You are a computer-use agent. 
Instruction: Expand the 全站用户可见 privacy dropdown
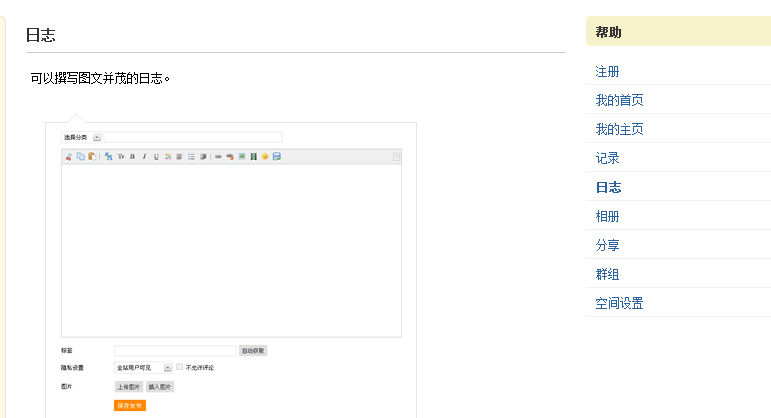[168, 368]
